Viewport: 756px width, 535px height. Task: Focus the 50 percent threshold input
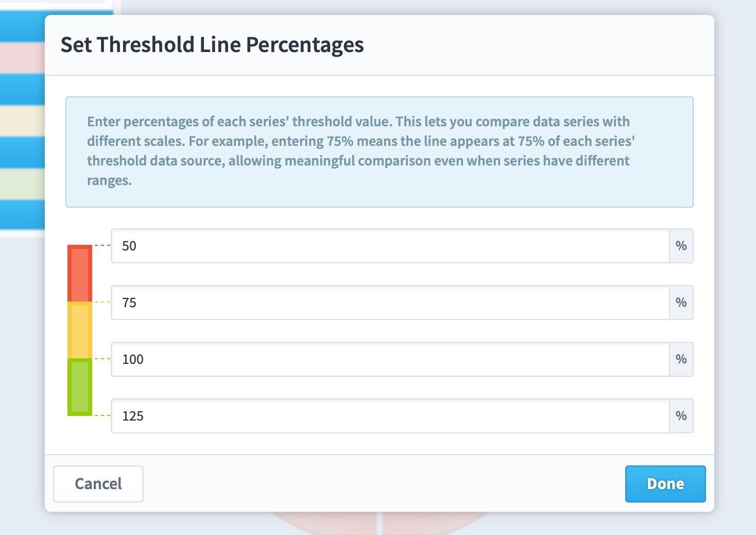[x=390, y=246]
